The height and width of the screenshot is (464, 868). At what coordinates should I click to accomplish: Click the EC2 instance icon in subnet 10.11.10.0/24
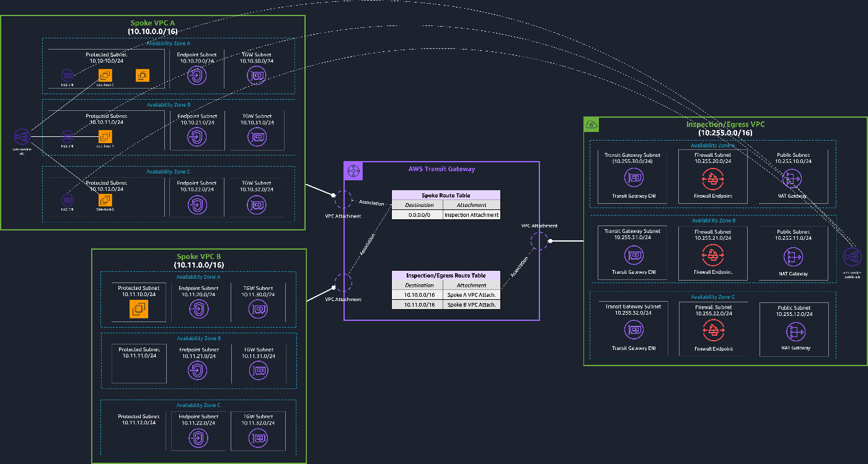[x=139, y=309]
